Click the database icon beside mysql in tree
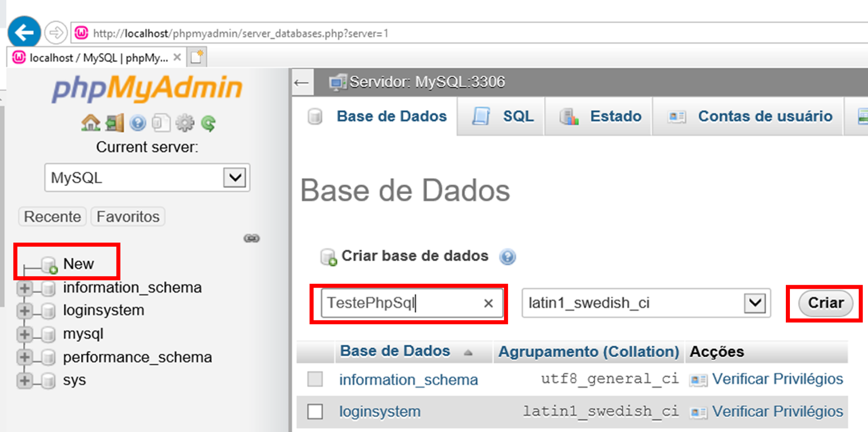 tap(49, 335)
